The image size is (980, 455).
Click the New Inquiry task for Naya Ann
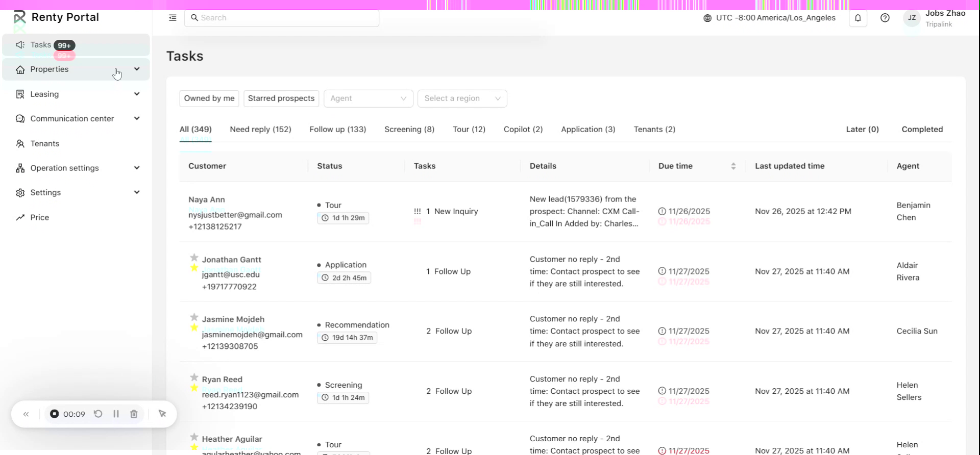(456, 212)
